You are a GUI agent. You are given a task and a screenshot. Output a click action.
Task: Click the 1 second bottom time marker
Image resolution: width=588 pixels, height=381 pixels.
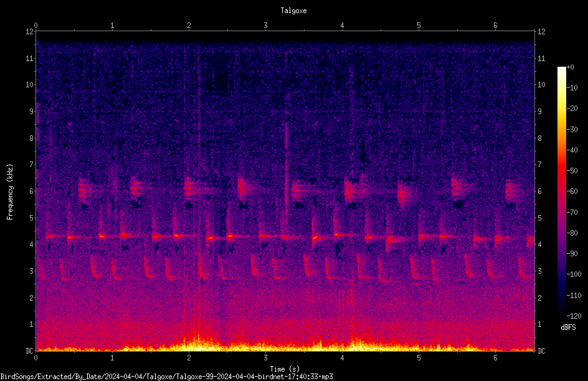click(x=112, y=358)
